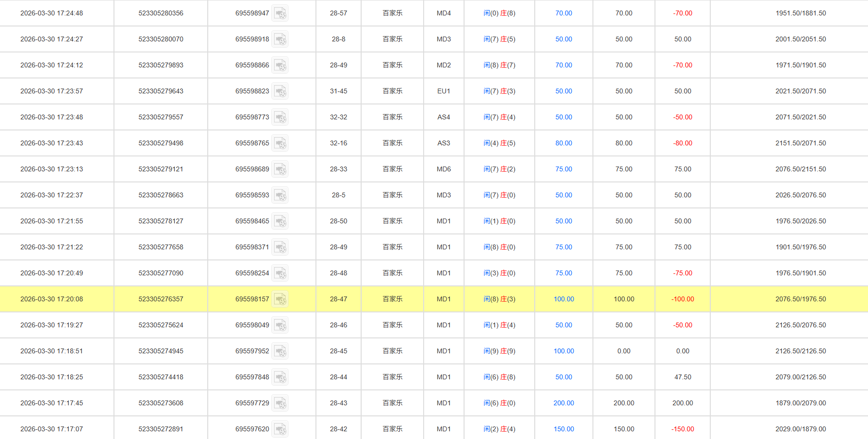Viewport: 868px width, 439px height.
Task: Open video replay for the highlighted game 695598157
Action: pos(280,299)
